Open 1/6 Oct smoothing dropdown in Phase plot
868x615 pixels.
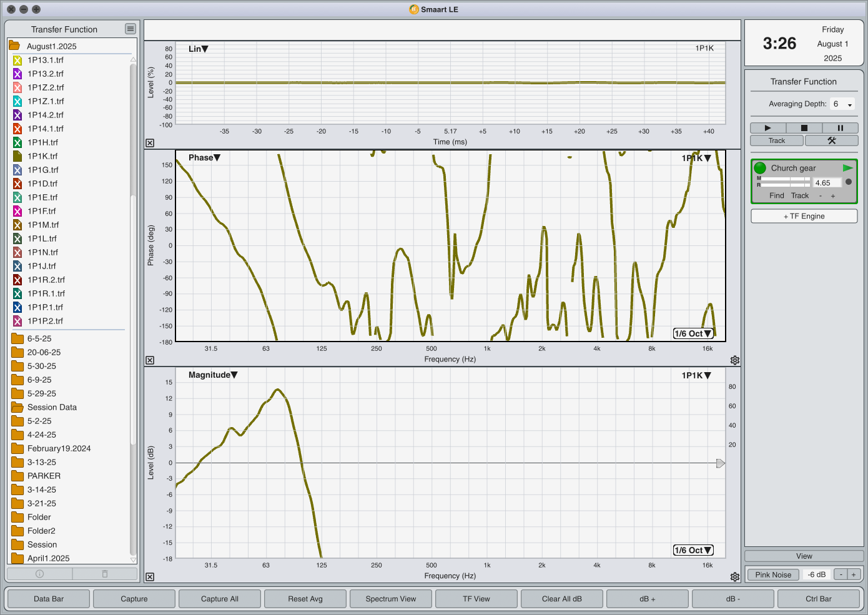[693, 333]
